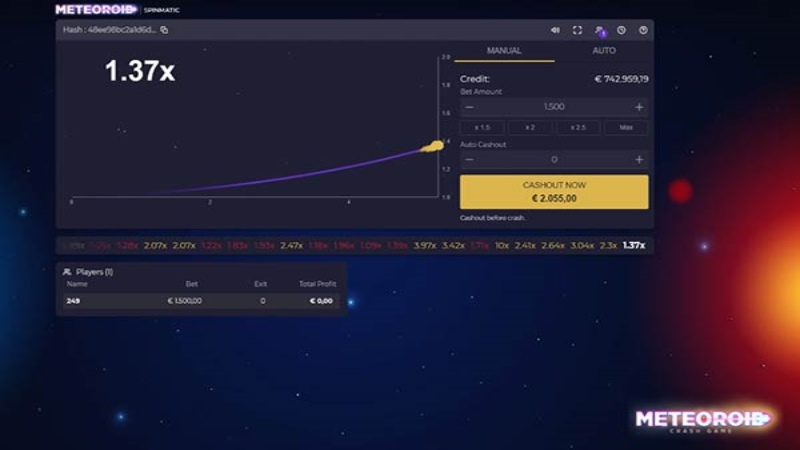Select the 3.42x result in history strip

pos(453,245)
